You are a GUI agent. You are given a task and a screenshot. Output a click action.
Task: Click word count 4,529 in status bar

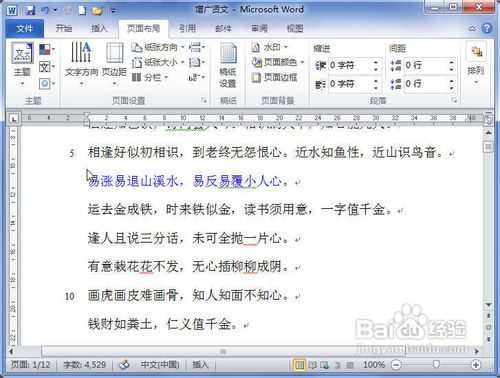coord(84,365)
